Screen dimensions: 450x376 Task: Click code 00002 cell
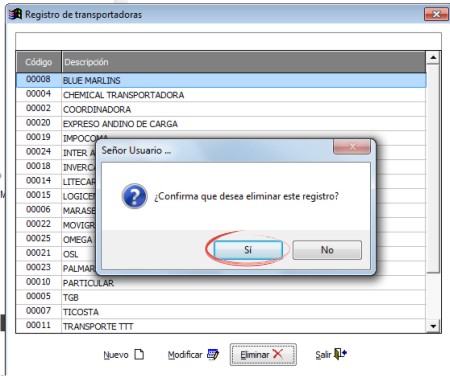point(39,108)
